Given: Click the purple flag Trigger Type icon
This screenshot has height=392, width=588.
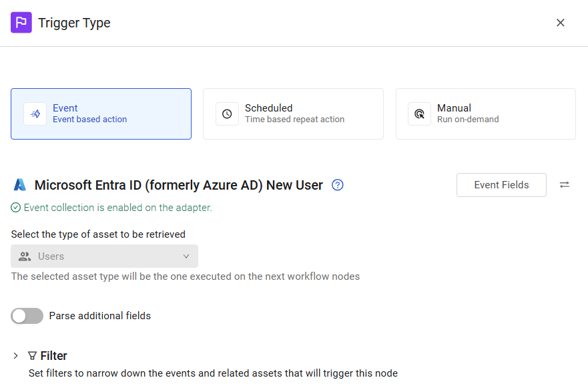Looking at the screenshot, I should coord(21,23).
